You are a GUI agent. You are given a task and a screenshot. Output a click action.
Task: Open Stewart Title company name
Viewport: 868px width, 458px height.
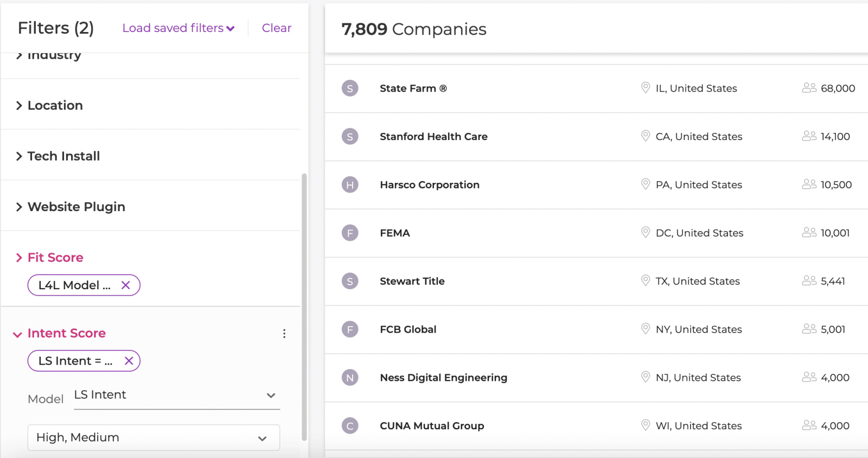[x=412, y=281]
